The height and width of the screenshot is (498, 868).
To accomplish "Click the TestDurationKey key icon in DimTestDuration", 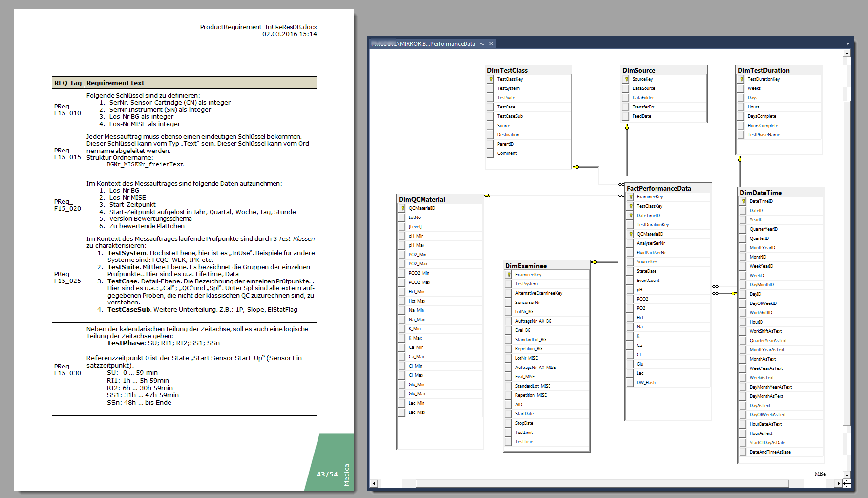I will (x=741, y=79).
